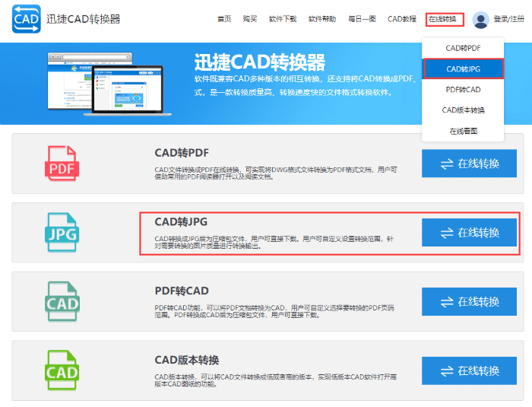532x407 pixels.
Task: Click the CAD版本转换 heading text
Action: [x=187, y=360]
